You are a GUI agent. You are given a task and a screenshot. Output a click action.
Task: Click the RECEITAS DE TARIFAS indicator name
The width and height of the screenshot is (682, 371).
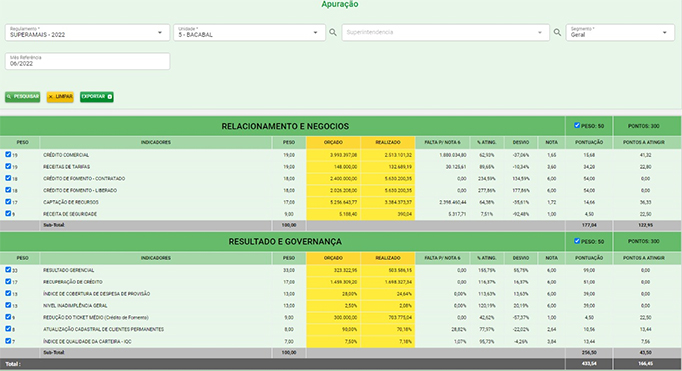[67, 167]
